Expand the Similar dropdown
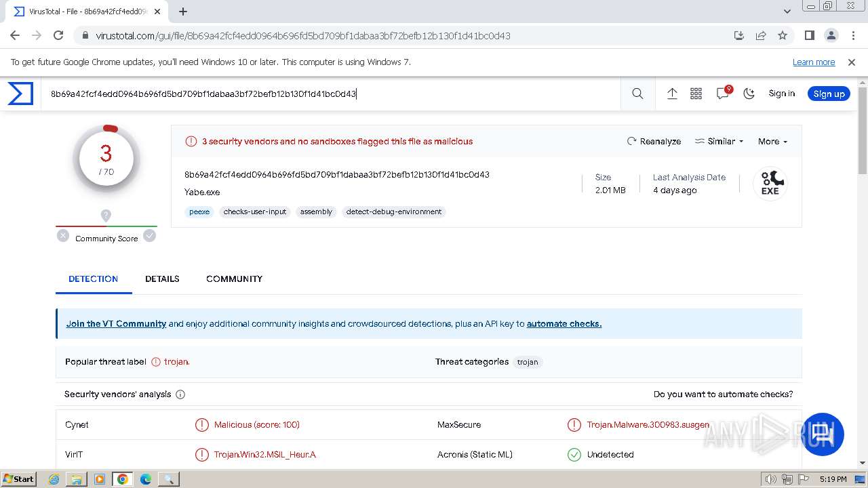The height and width of the screenshot is (488, 868). [x=719, y=141]
